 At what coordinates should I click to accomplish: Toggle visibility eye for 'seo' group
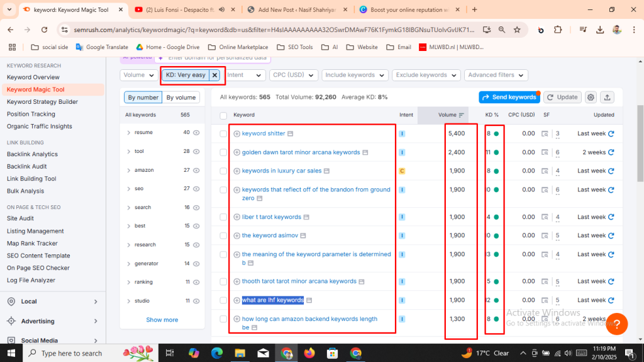(196, 189)
